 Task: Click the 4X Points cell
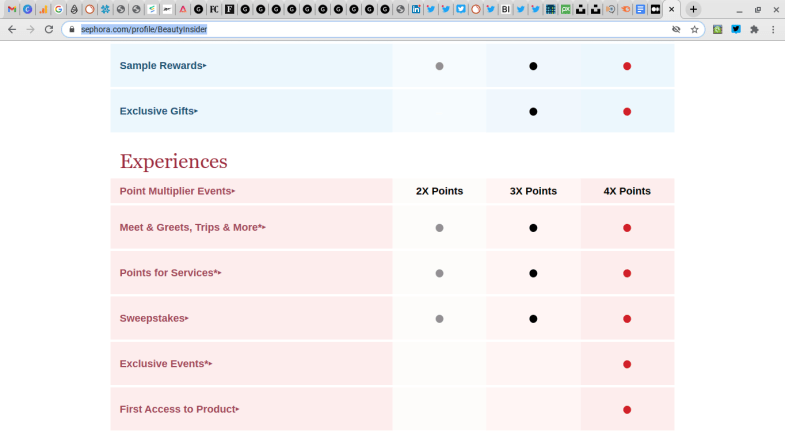(x=627, y=191)
